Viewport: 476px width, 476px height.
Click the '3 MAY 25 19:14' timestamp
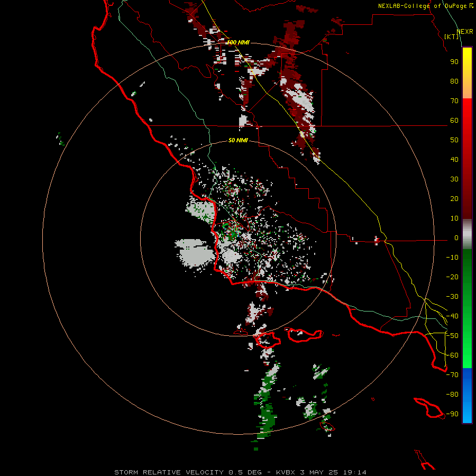(333, 472)
